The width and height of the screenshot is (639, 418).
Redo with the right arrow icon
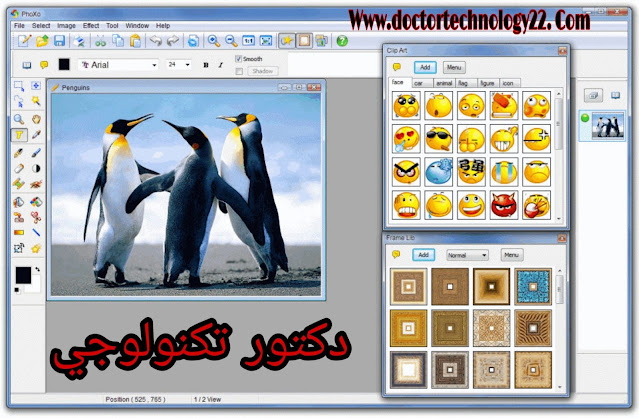(x=173, y=41)
